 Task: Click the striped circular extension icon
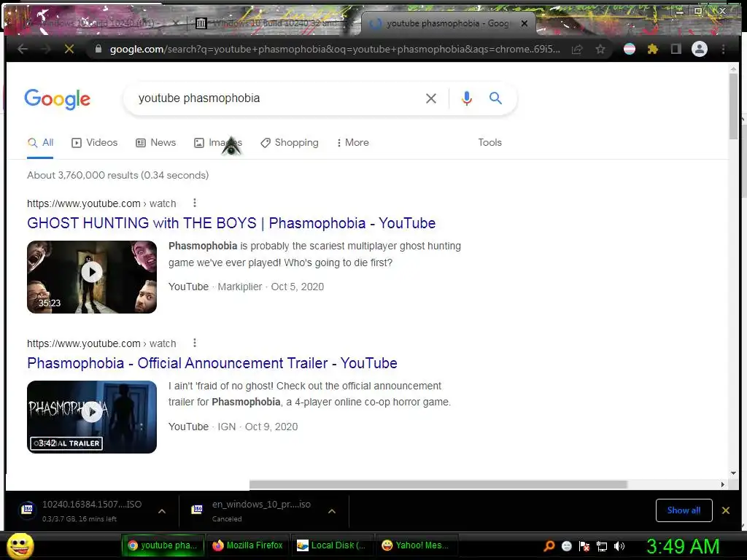point(630,49)
